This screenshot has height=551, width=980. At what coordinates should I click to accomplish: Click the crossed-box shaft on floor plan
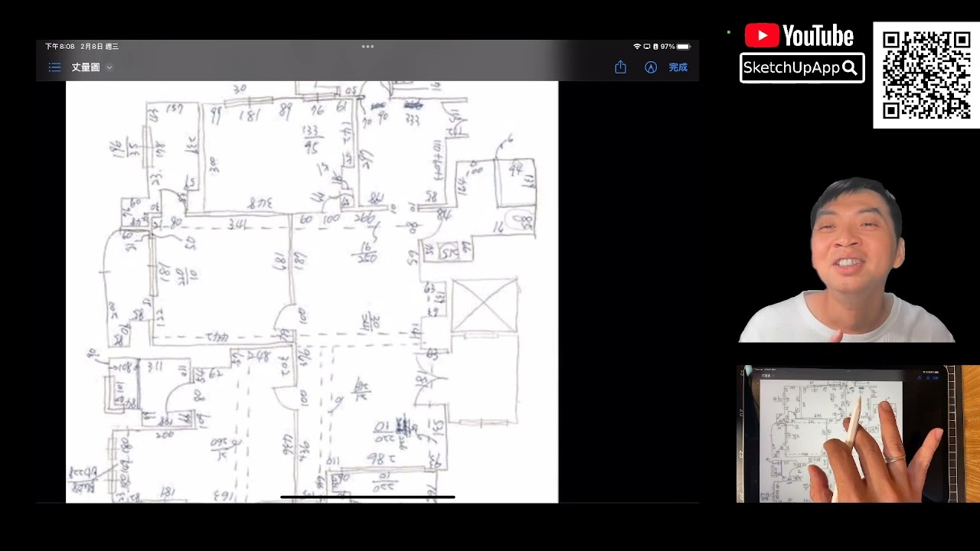[x=484, y=306]
